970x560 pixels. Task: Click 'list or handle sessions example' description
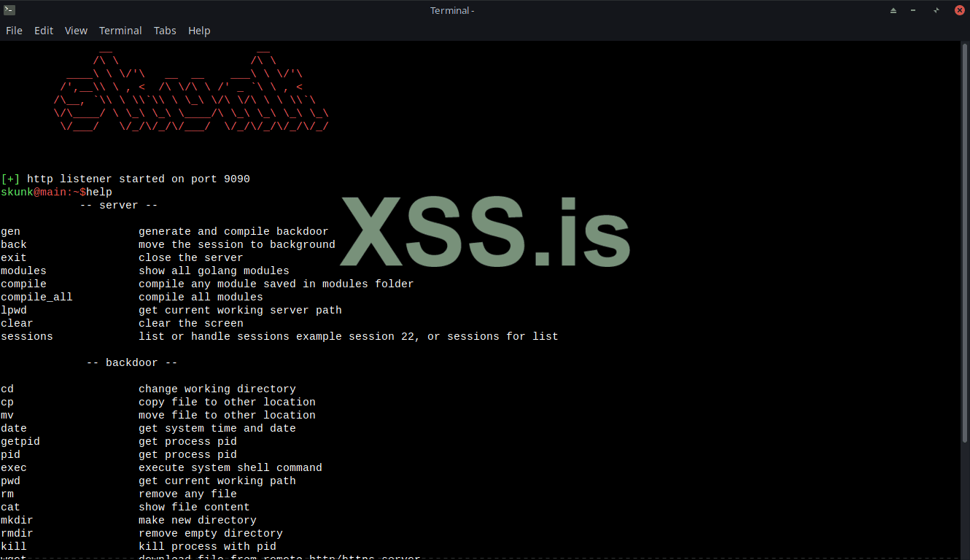click(x=349, y=337)
